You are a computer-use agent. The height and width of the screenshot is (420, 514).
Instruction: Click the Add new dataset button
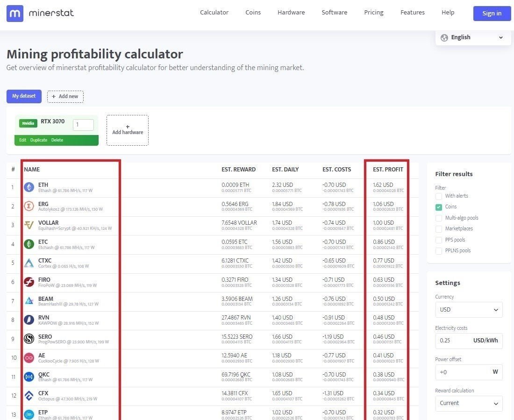65,96
